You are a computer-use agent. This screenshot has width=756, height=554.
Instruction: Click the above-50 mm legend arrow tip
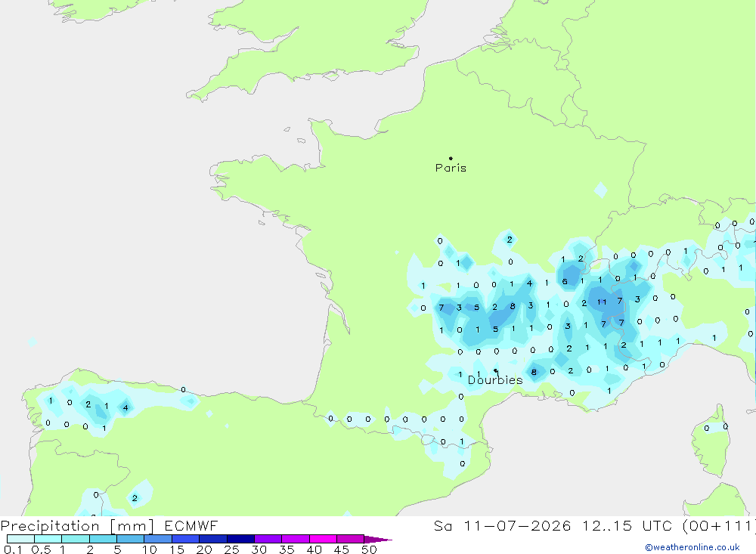pyautogui.click(x=378, y=540)
